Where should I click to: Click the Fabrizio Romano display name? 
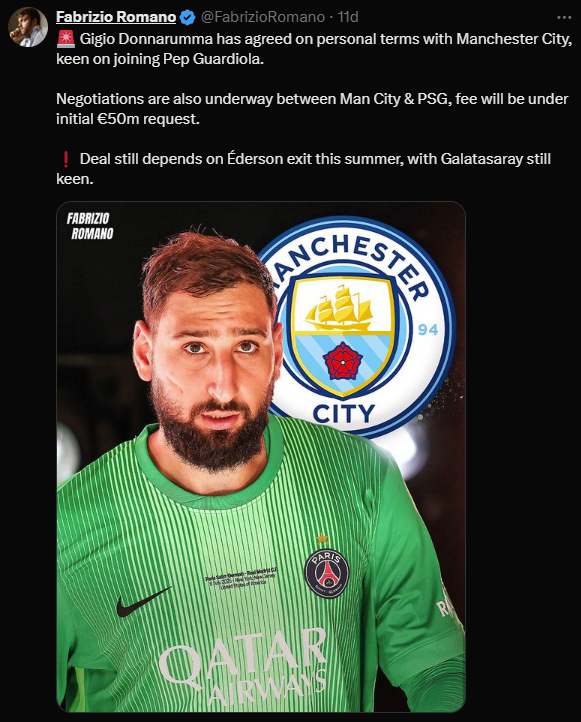(116, 17)
